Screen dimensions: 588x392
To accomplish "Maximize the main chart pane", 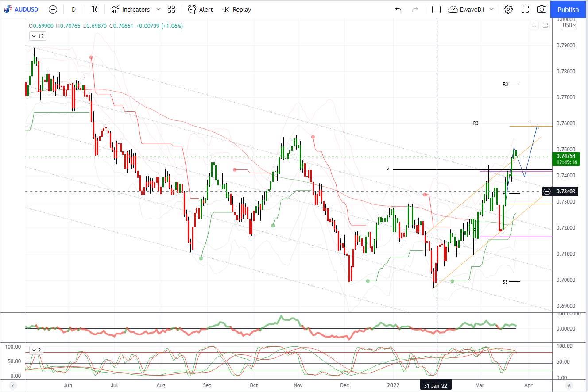I will (x=545, y=26).
